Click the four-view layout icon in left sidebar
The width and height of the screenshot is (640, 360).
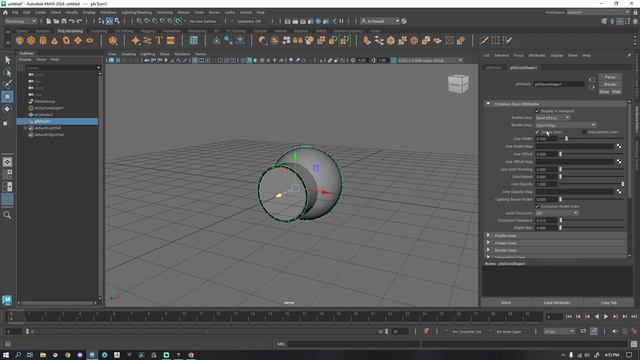click(x=7, y=173)
